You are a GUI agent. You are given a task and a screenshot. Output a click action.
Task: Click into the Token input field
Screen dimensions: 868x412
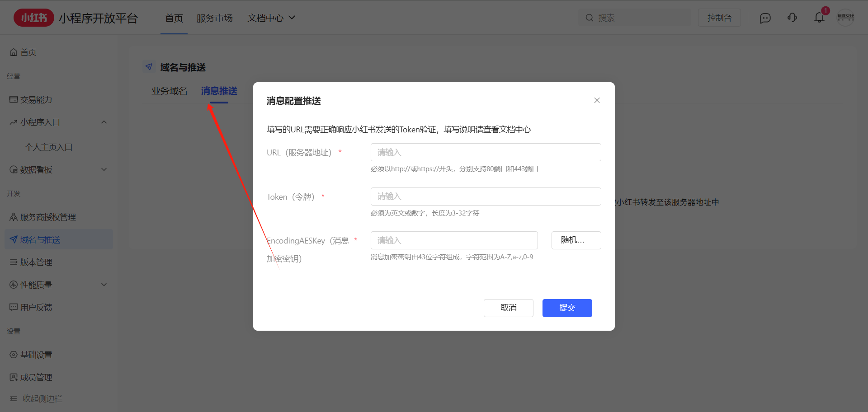tap(486, 197)
